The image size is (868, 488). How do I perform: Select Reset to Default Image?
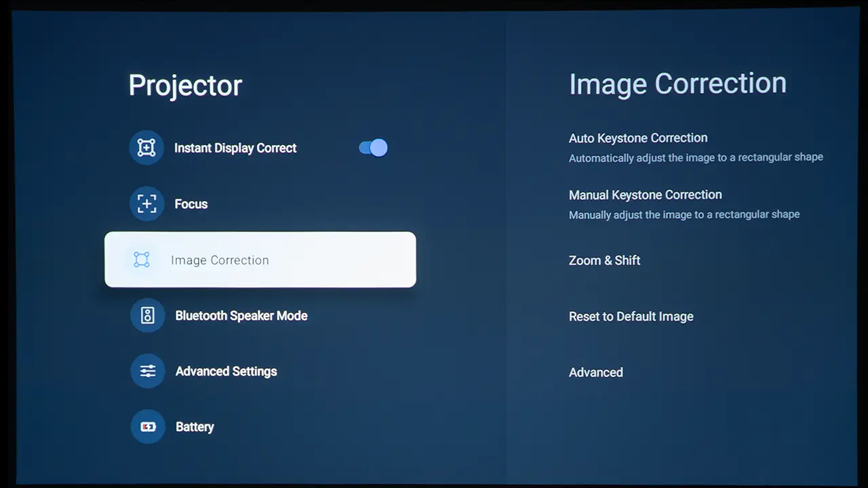tap(631, 317)
